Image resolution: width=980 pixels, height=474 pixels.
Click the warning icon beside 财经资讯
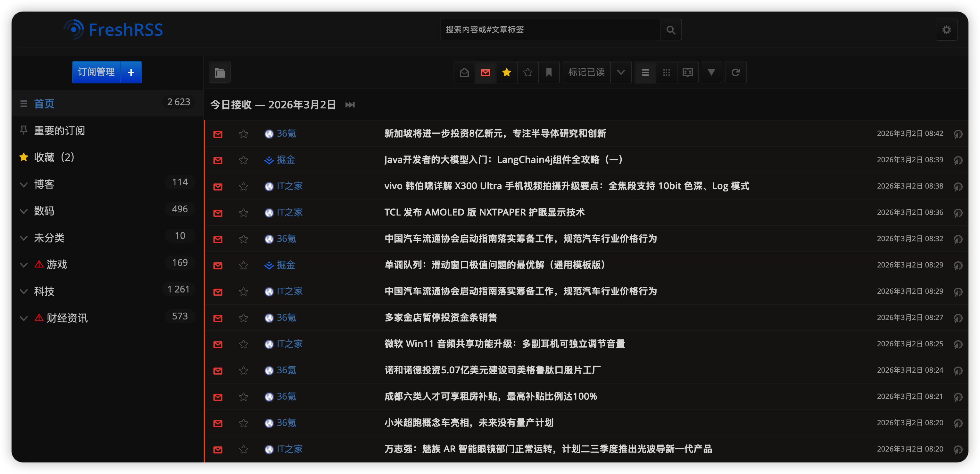pos(39,317)
